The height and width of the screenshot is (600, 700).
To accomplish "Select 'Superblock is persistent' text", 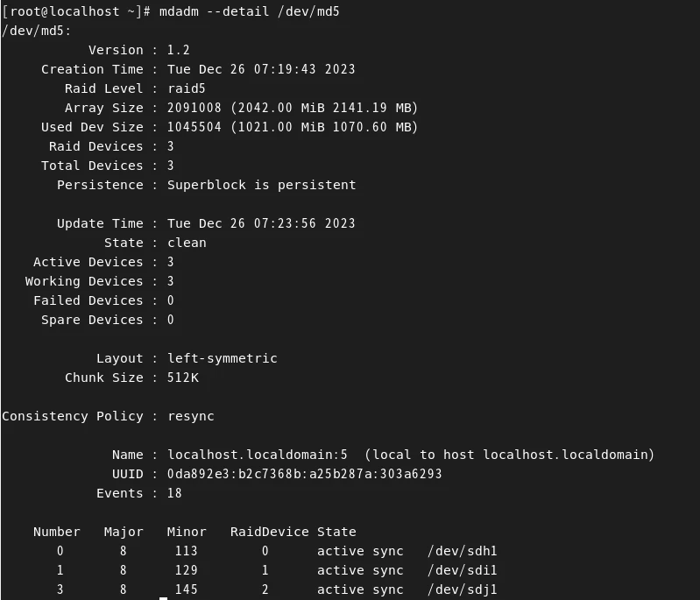I will (x=262, y=185).
